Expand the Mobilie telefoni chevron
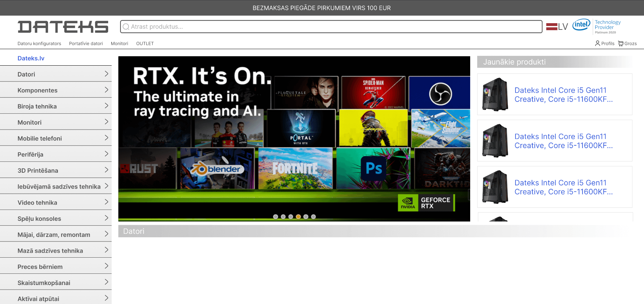This screenshot has height=304, width=644. pos(106,138)
